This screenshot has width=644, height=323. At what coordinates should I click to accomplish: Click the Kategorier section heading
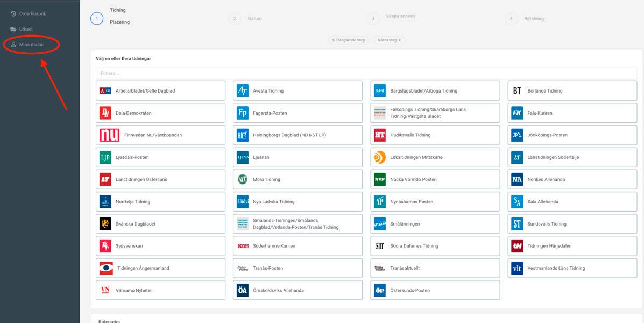point(109,320)
